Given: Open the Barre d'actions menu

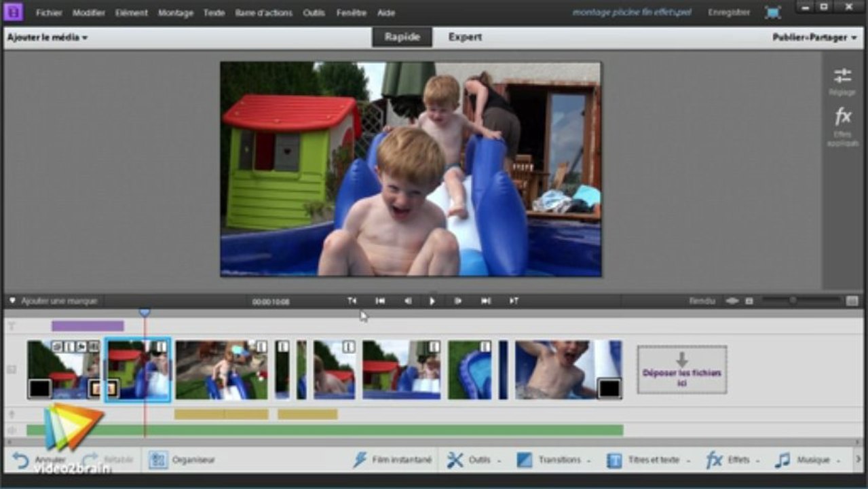Looking at the screenshot, I should point(264,13).
